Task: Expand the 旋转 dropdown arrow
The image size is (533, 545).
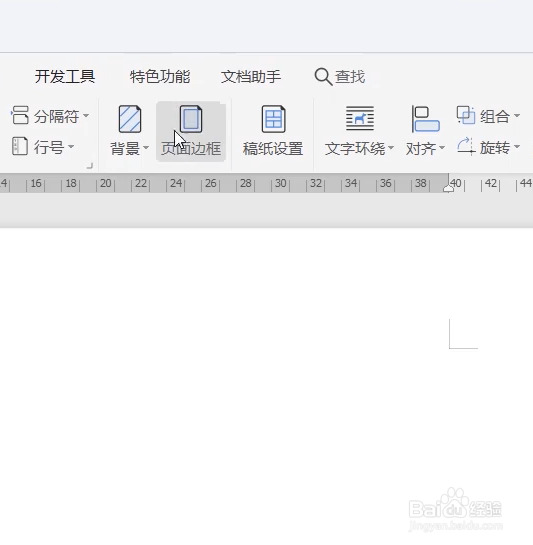Action: [517, 147]
